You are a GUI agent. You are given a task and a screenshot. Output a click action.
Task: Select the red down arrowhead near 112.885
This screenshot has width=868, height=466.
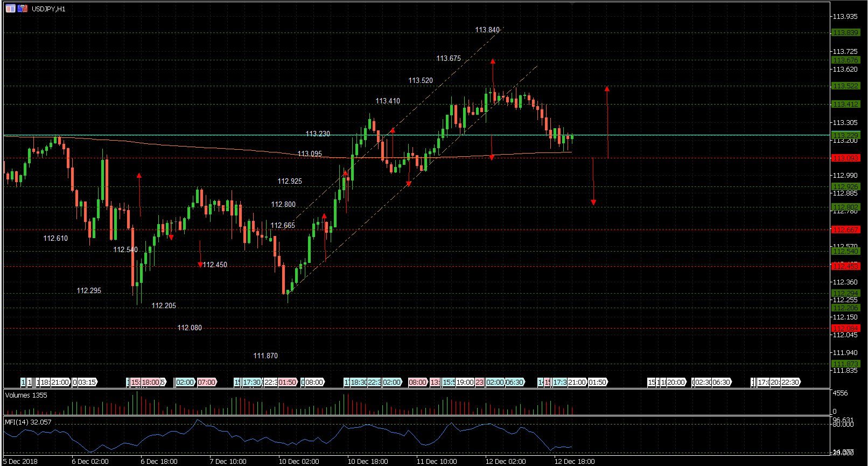tap(593, 202)
